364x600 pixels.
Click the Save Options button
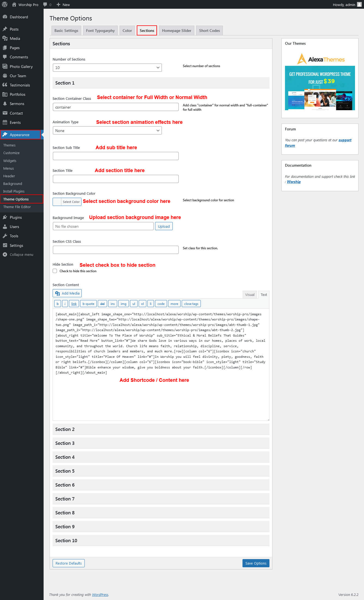pyautogui.click(x=256, y=563)
